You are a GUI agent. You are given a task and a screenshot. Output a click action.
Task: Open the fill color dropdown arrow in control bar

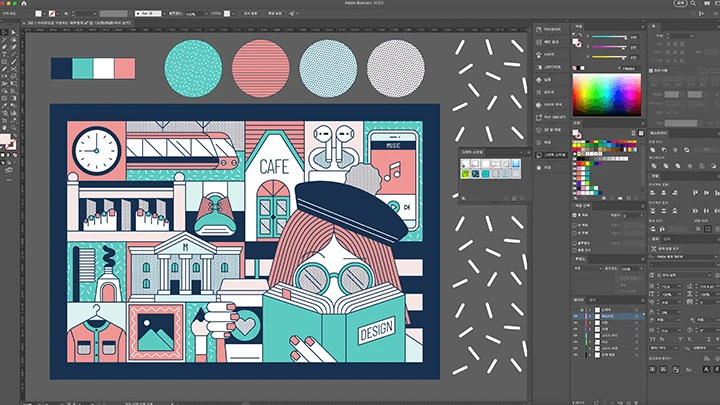(x=45, y=14)
